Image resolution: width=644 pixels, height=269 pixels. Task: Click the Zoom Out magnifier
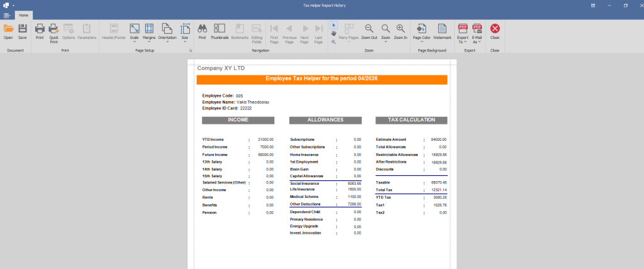pos(369,29)
